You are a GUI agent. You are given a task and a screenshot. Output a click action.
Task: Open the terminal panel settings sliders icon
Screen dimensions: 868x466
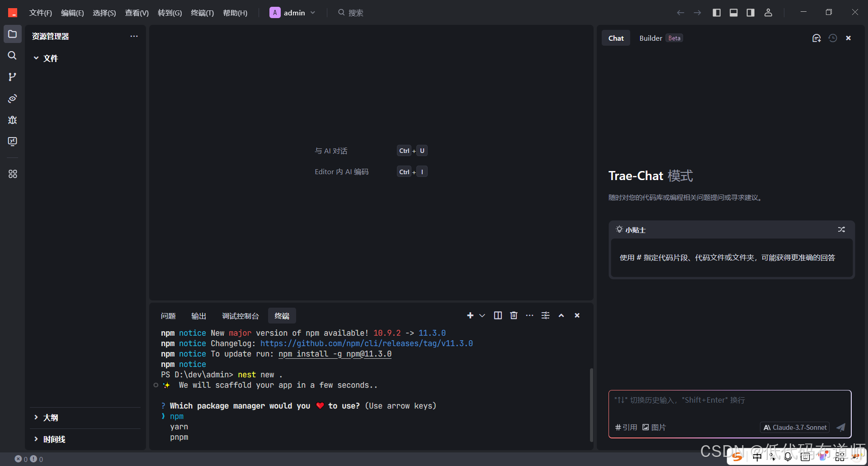tap(546, 315)
